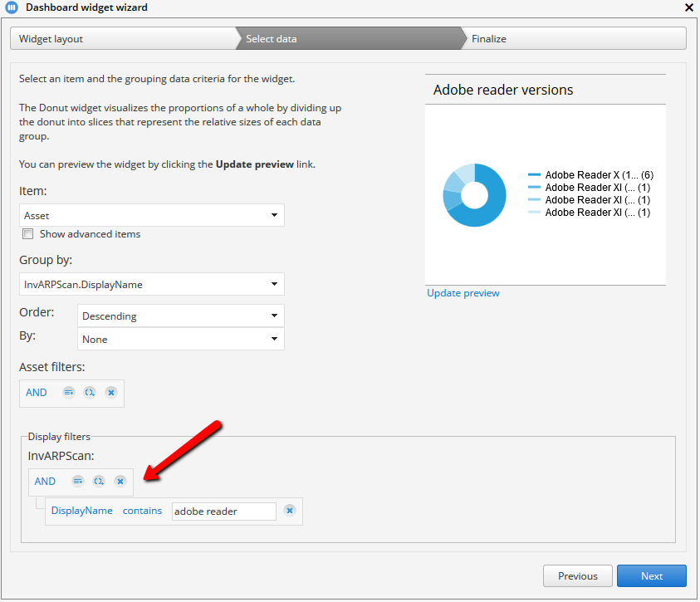Screen dimensions: 700x602
Task: Click the Next button
Action: (x=652, y=576)
